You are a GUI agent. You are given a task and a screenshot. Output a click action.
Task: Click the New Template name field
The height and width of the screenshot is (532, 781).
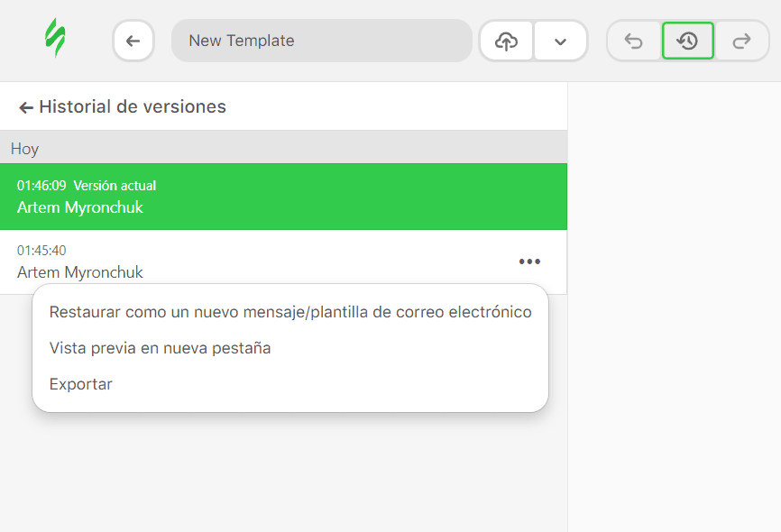coord(322,41)
